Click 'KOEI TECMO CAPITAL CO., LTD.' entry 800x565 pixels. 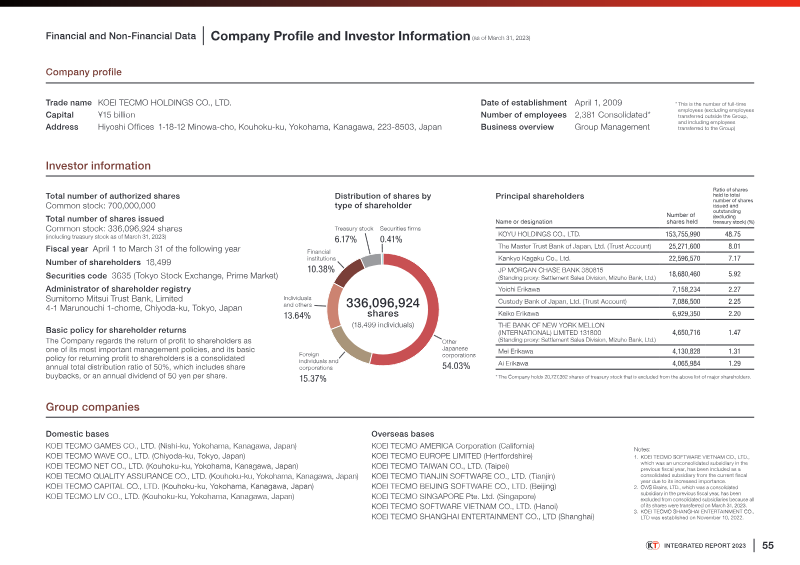(180, 486)
